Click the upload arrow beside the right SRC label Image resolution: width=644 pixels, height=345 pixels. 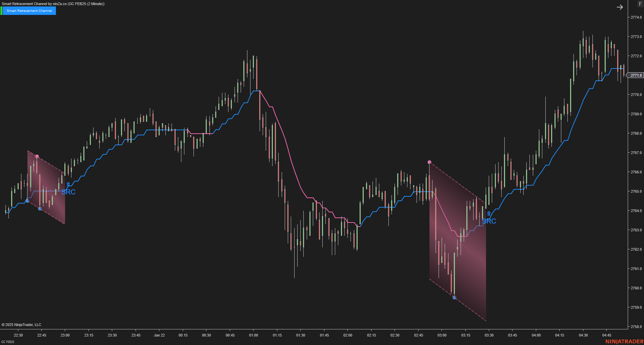488,214
